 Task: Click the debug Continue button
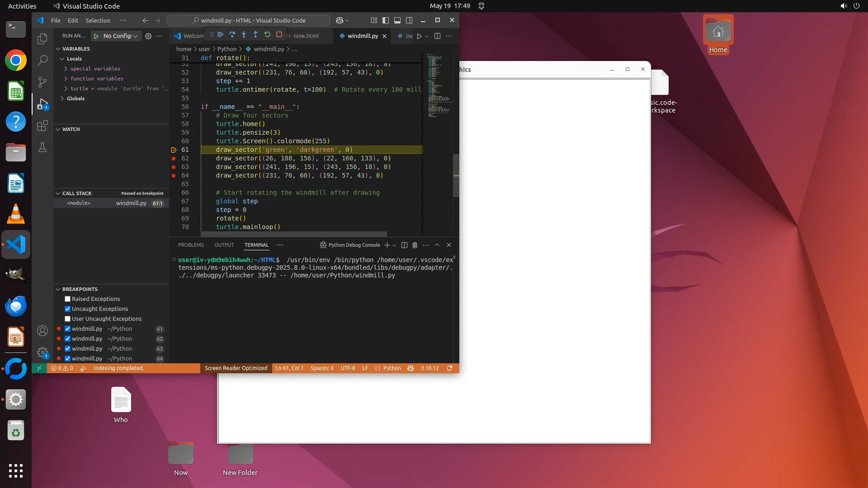[221, 35]
